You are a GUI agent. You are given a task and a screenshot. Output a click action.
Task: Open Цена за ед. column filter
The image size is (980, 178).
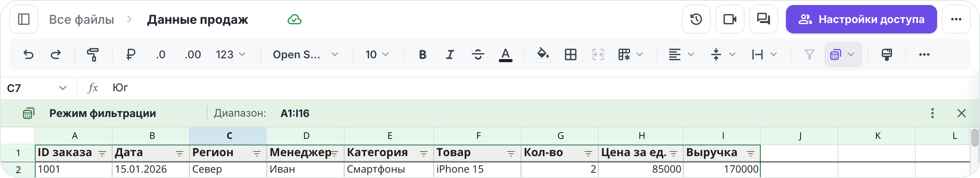[673, 153]
